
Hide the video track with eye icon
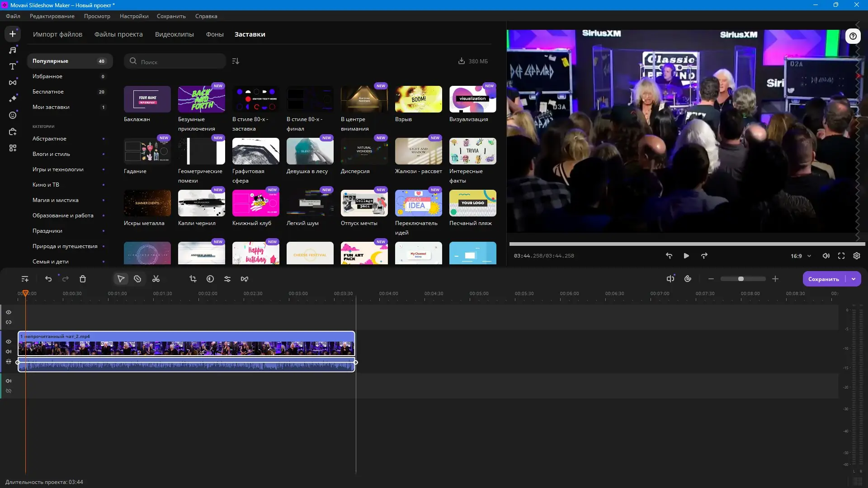click(9, 342)
